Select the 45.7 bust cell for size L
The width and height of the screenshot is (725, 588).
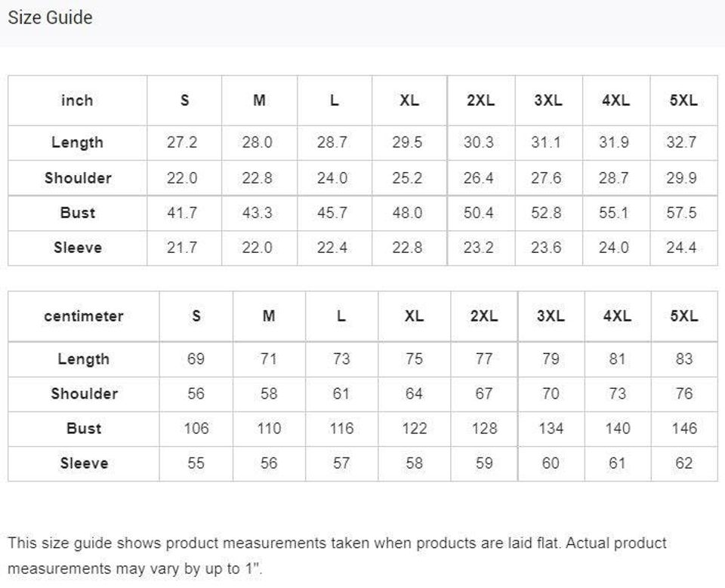[x=332, y=213]
